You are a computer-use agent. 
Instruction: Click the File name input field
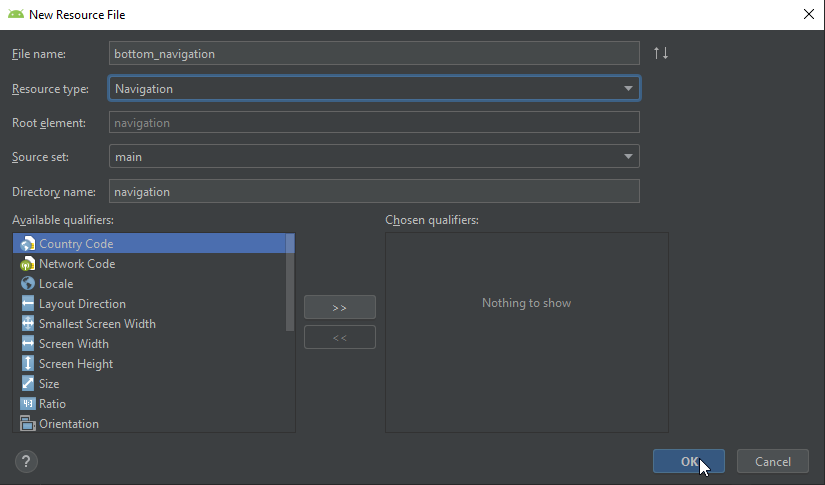click(374, 54)
